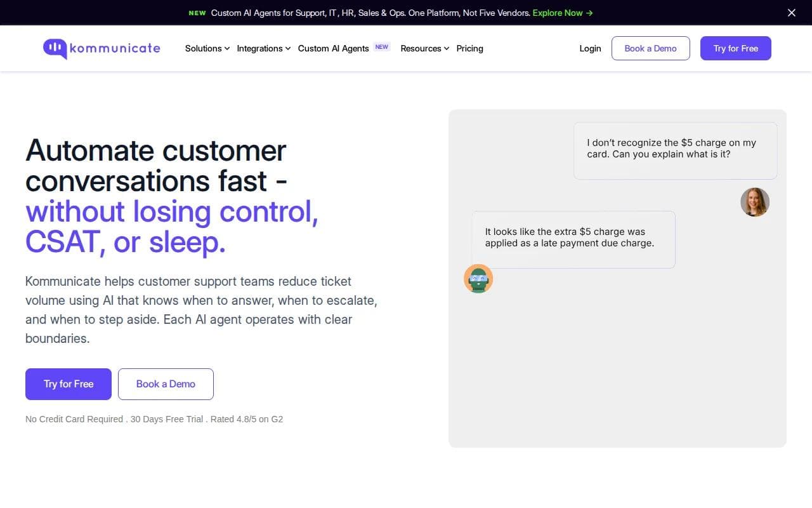Screen dimensions: 812x508
Task: Click the Kommunicate logo
Action: 101,48
